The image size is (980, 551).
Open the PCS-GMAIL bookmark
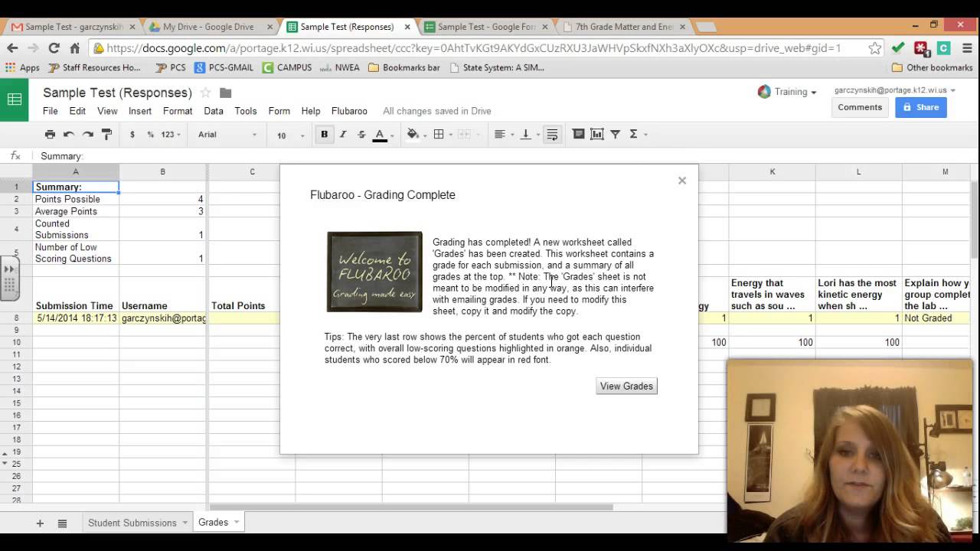click(x=224, y=67)
